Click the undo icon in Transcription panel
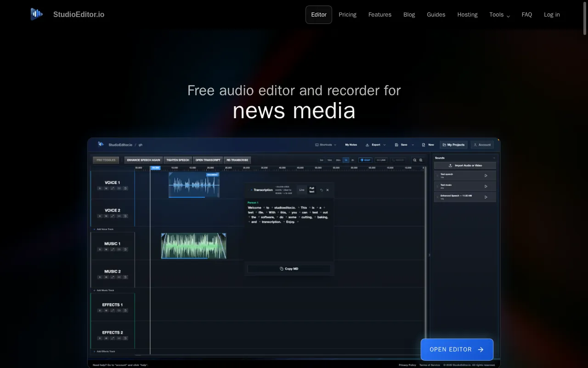The image size is (588, 368). pyautogui.click(x=322, y=190)
